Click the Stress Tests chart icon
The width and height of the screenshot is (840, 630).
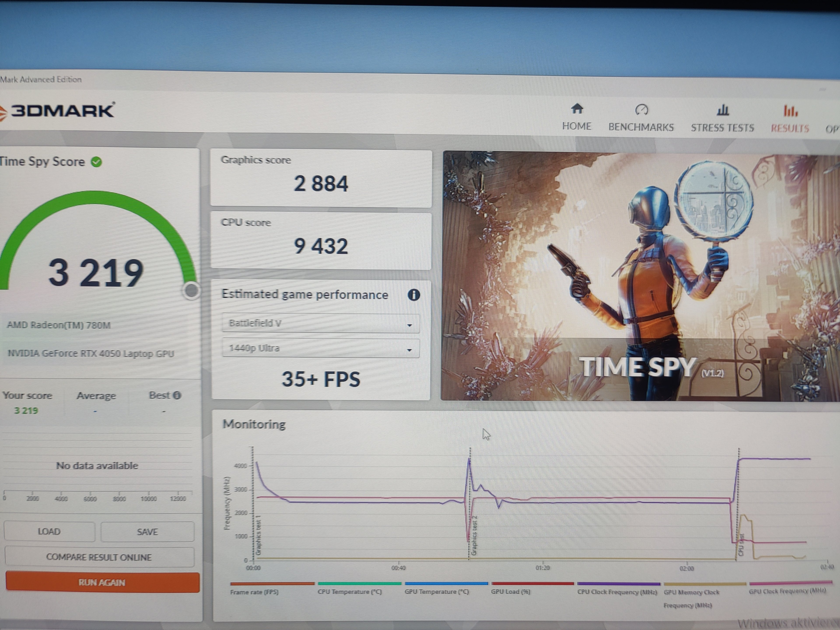tap(722, 110)
